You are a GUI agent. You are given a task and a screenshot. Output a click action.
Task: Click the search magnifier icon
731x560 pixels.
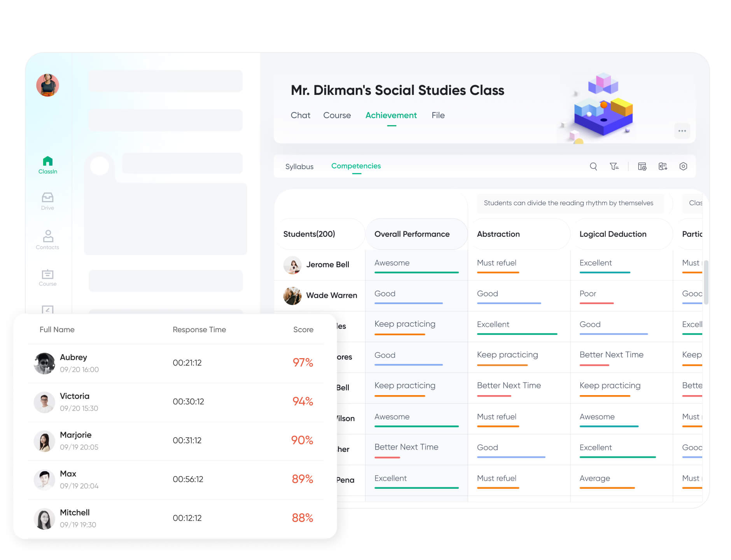tap(593, 166)
